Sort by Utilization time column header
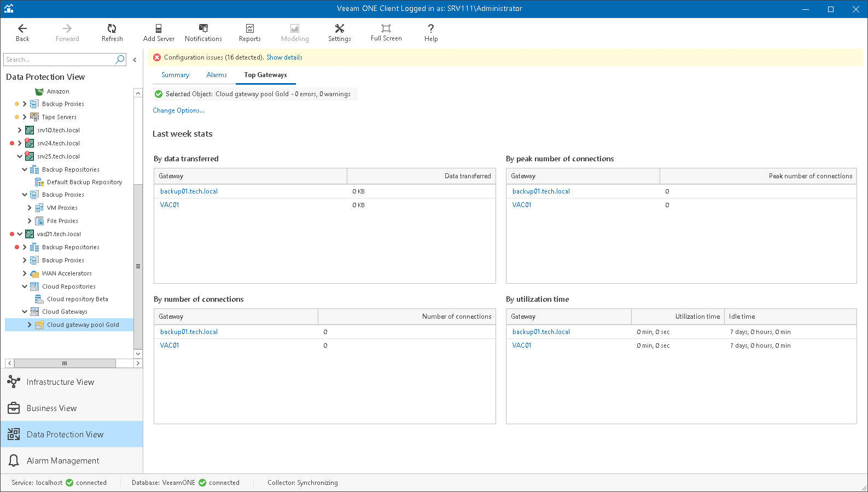Viewport: 868px width, 492px height. [678, 317]
